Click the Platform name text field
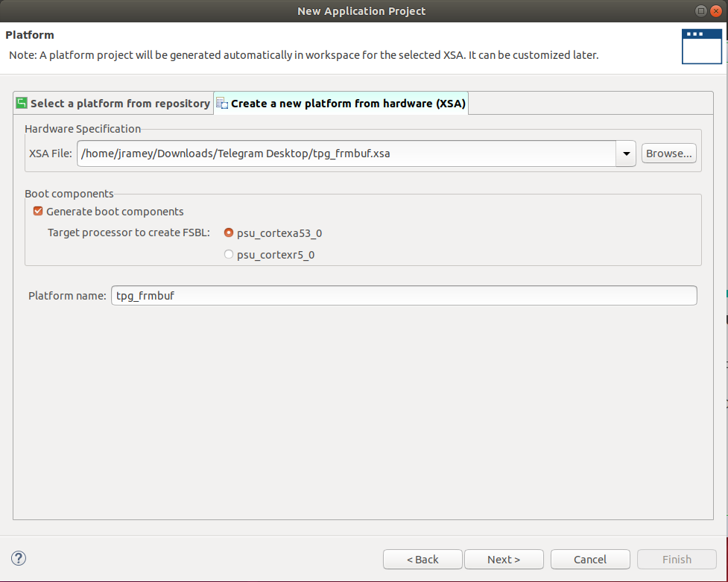The width and height of the screenshot is (728, 582). 404,295
